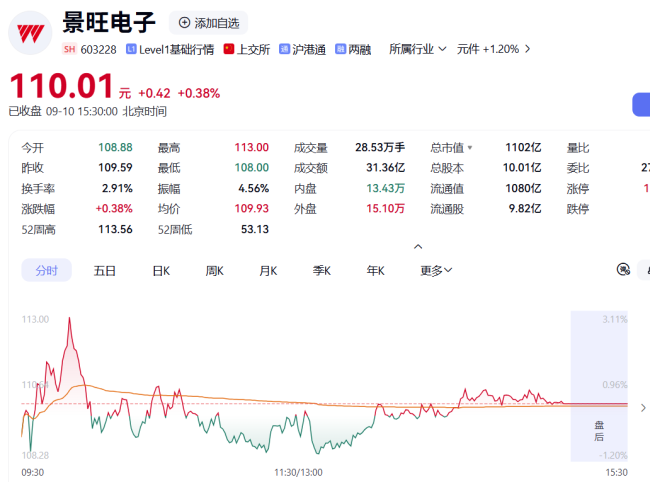Image resolution: width=650 pixels, height=482 pixels.
Task: Click the 总市值 value 1102亿
Action: [523, 148]
